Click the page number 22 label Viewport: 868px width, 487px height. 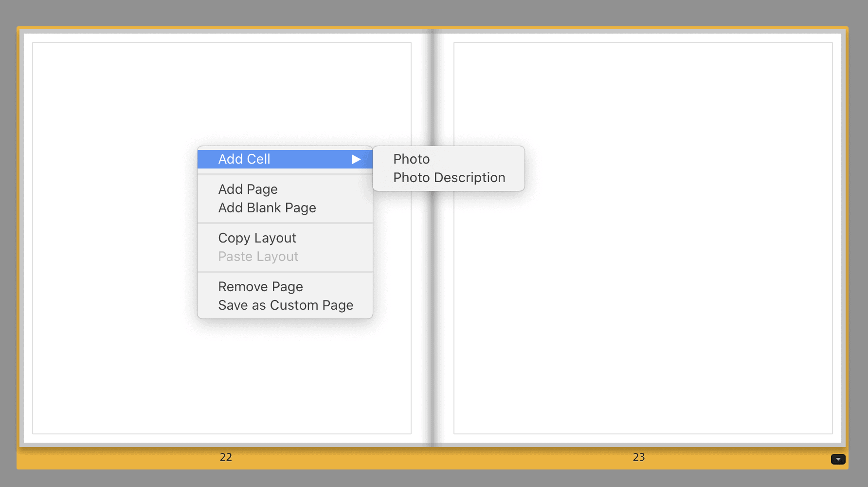(226, 457)
